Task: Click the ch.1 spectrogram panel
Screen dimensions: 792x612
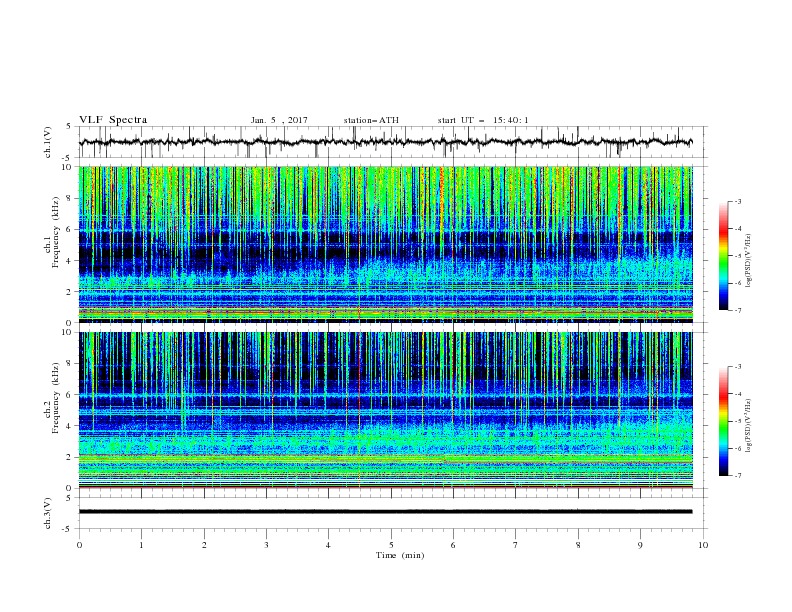Action: [x=386, y=244]
